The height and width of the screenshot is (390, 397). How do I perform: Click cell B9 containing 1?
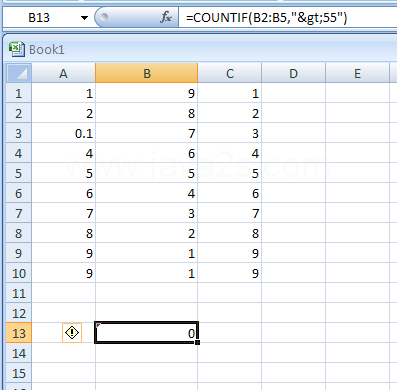click(147, 253)
